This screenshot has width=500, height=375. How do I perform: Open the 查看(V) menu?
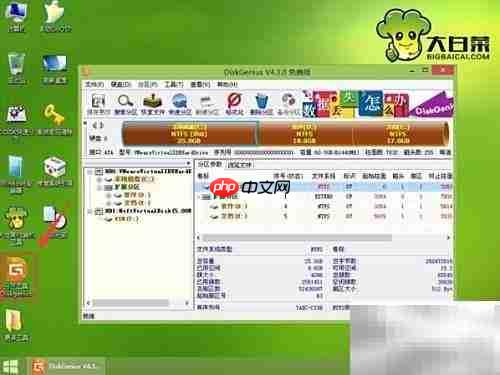click(x=200, y=84)
